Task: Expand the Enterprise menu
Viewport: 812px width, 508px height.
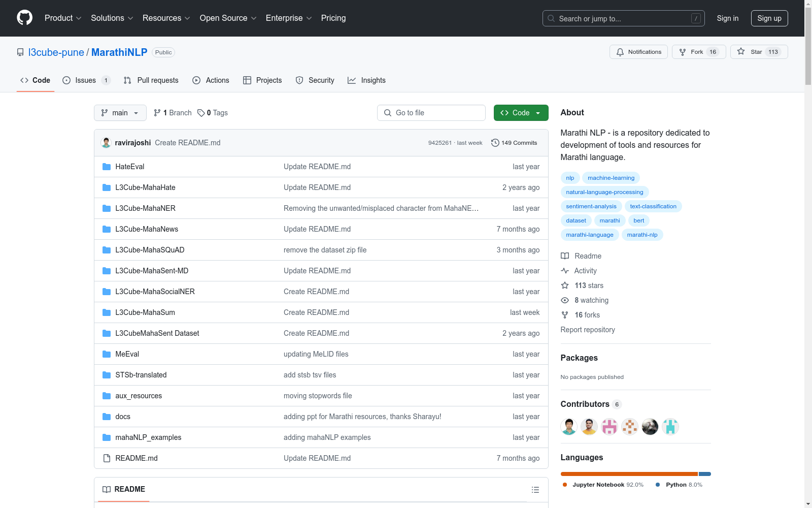Action: coord(289,18)
